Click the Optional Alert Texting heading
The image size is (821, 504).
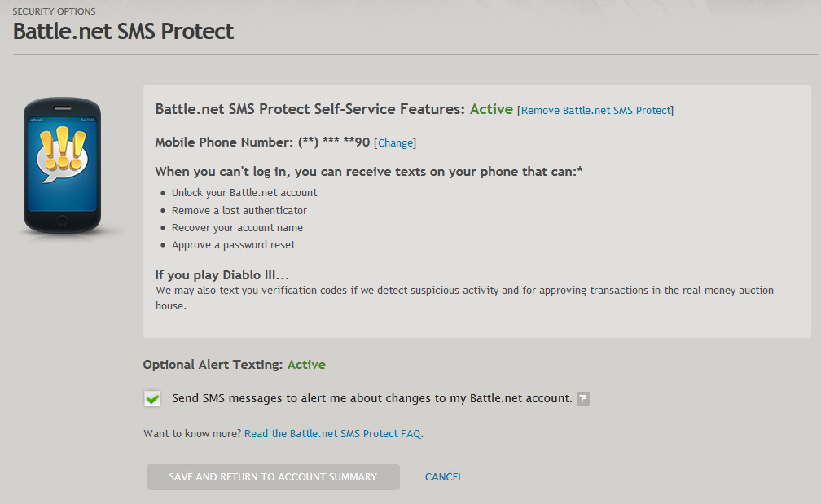pos(213,364)
